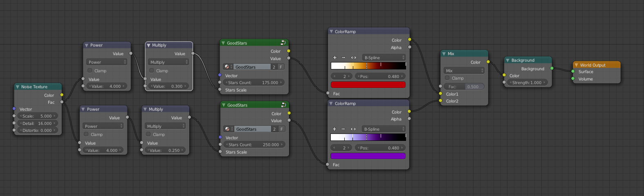This screenshot has height=196, width=644.
Task: Open the red color swatch in ColorRamp
Action: (368, 85)
